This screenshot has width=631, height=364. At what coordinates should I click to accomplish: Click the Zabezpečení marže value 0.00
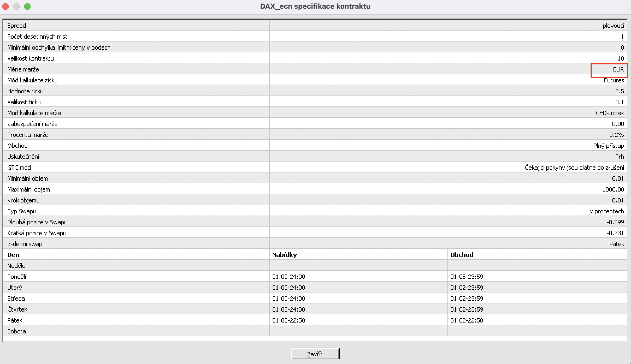[x=618, y=124]
